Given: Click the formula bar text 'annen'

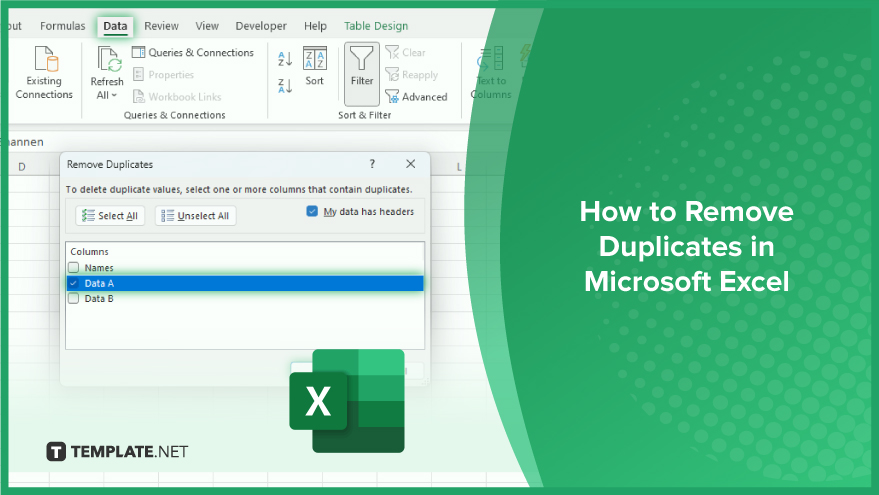Looking at the screenshot, I should (x=26, y=142).
